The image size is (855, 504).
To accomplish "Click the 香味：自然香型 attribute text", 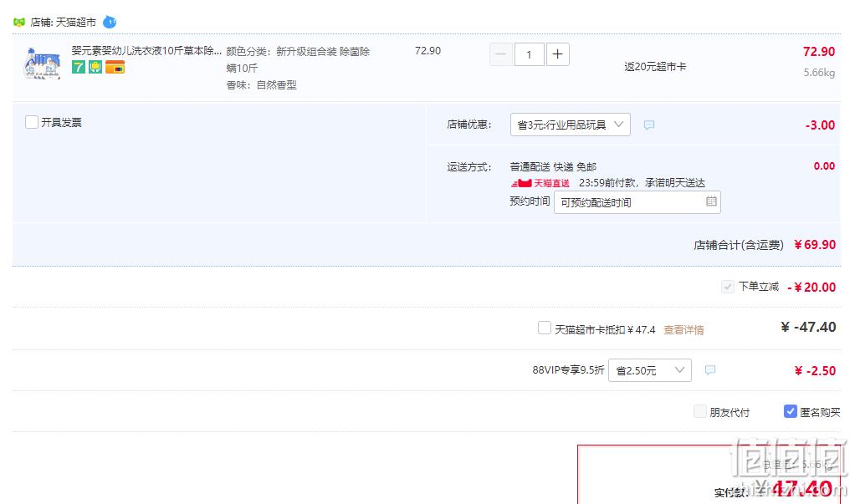I will click(x=261, y=85).
